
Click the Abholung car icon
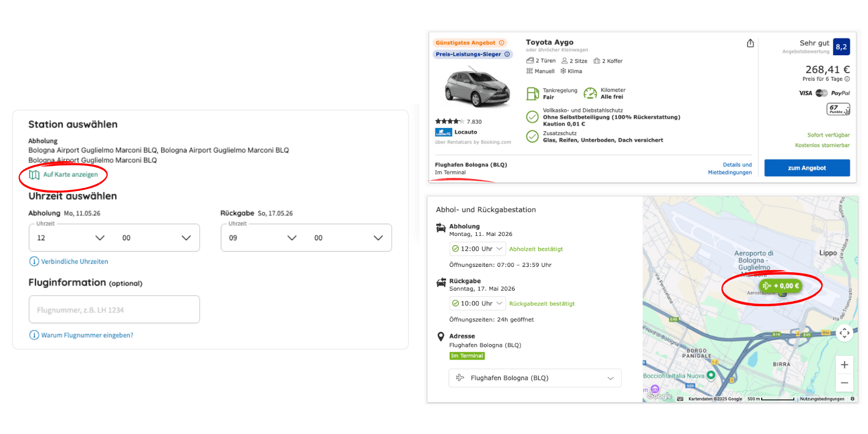point(441,228)
